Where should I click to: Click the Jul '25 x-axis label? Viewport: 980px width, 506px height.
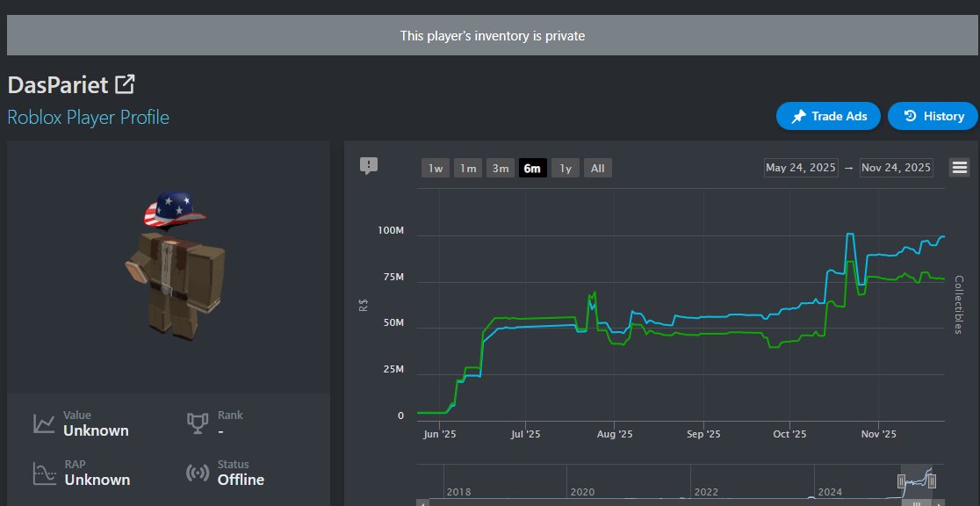pyautogui.click(x=526, y=434)
